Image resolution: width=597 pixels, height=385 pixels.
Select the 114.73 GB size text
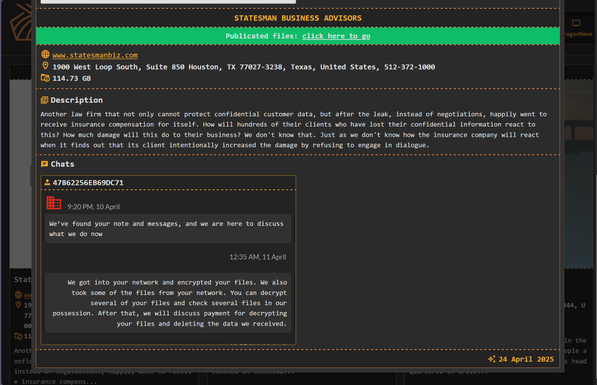(x=72, y=78)
